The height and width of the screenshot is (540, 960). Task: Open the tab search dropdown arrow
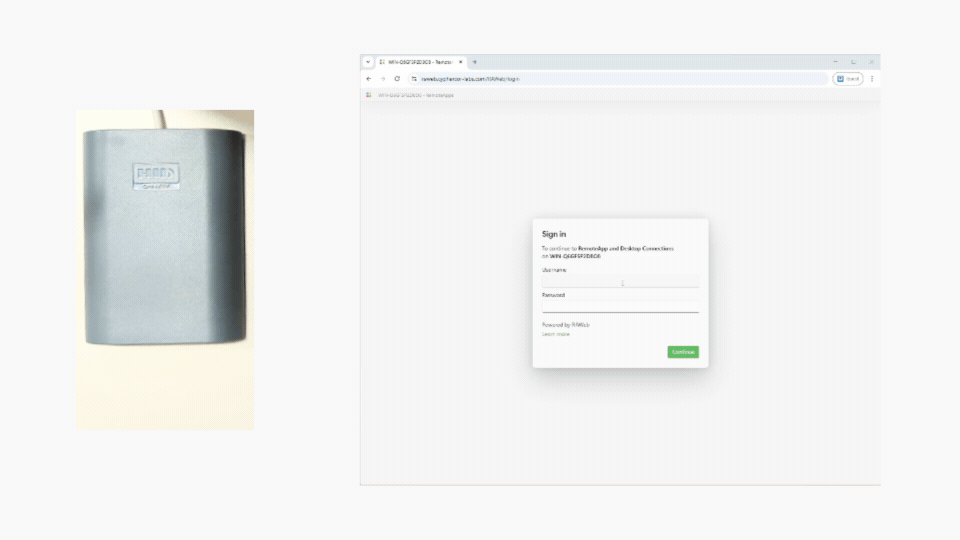point(368,62)
